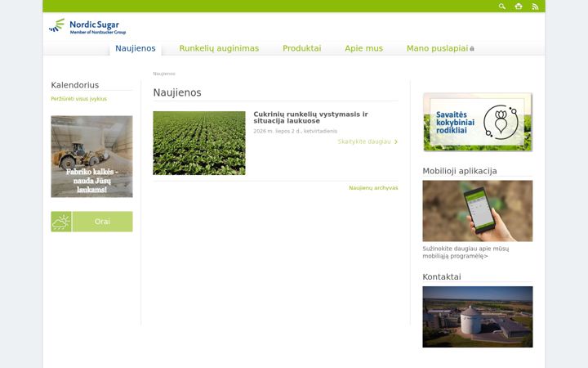The image size is (588, 368).
Task: Click the weather cloud-sun icon
Action: 61,222
